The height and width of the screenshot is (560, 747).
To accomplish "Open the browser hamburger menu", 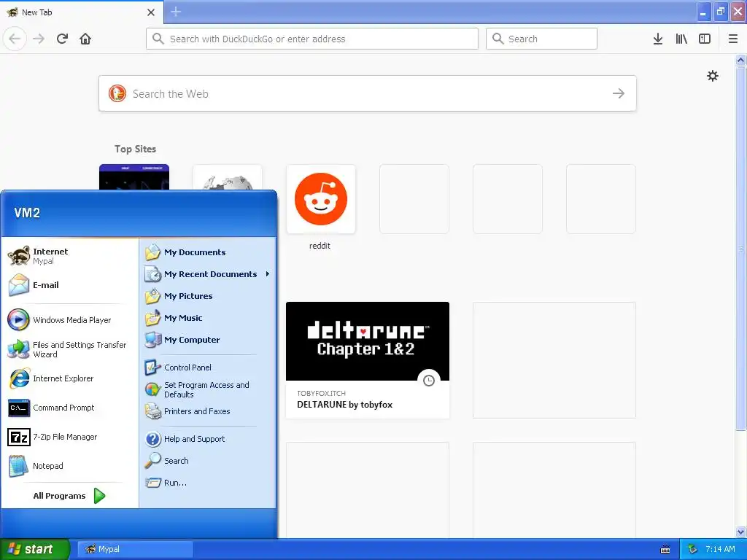I will [x=733, y=39].
